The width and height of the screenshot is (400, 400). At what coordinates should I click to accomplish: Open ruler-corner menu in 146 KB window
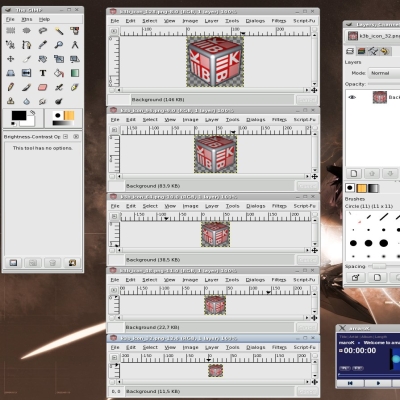pos(114,31)
